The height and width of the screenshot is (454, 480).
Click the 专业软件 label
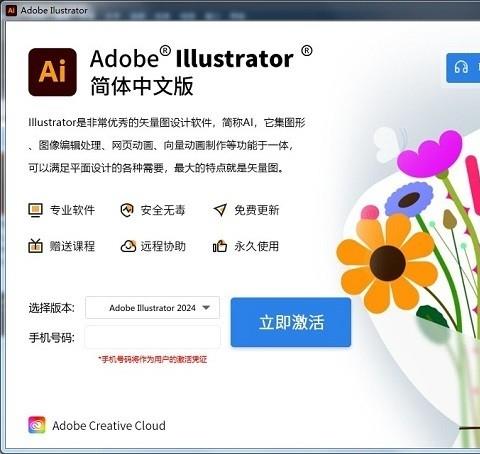pyautogui.click(x=72, y=210)
